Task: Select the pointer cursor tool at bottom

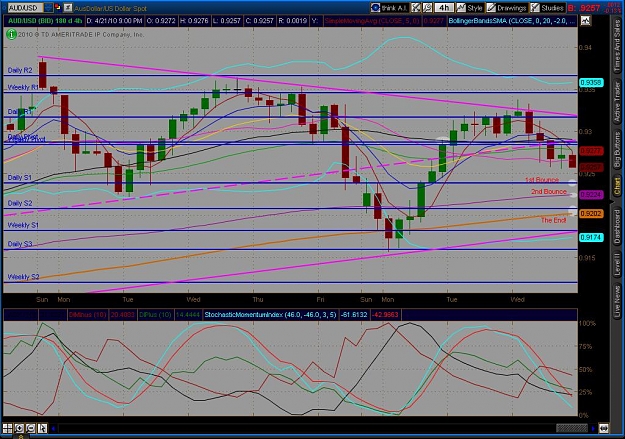Action: [42, 428]
